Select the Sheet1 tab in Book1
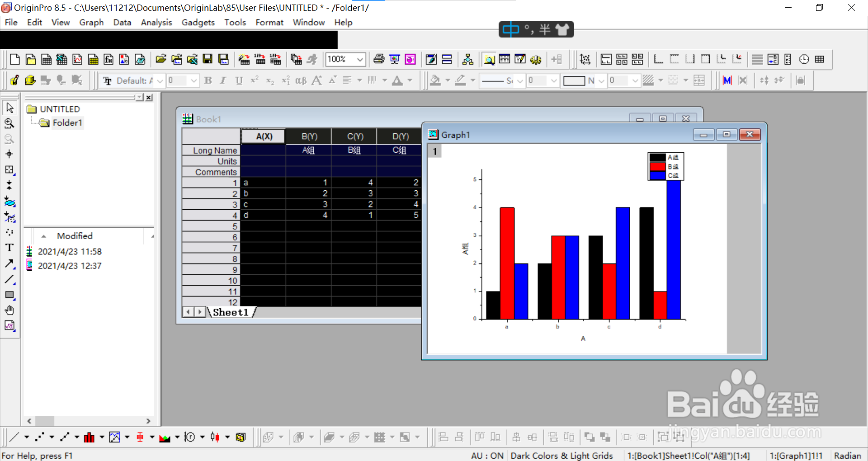The width and height of the screenshot is (868, 461). (231, 312)
